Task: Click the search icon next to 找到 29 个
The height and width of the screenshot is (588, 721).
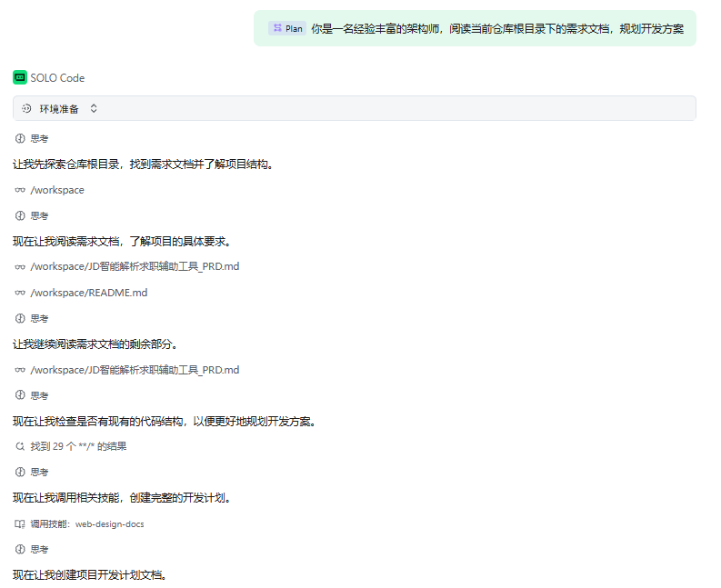Action: tap(20, 446)
